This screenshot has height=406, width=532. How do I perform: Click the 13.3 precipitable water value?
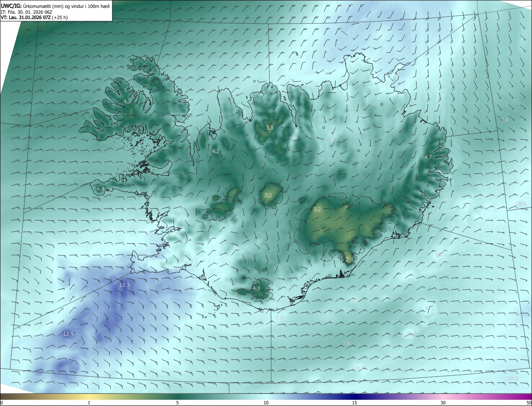(x=124, y=285)
